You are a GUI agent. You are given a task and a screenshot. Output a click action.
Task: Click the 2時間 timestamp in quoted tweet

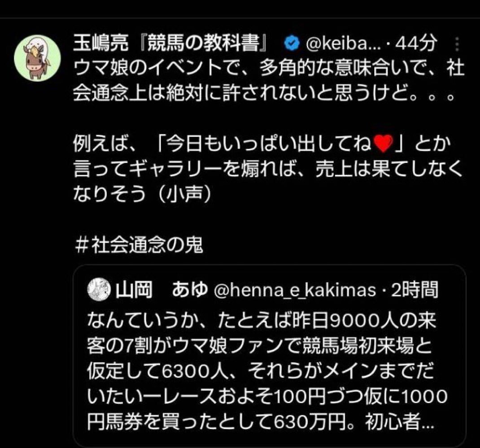415,290
